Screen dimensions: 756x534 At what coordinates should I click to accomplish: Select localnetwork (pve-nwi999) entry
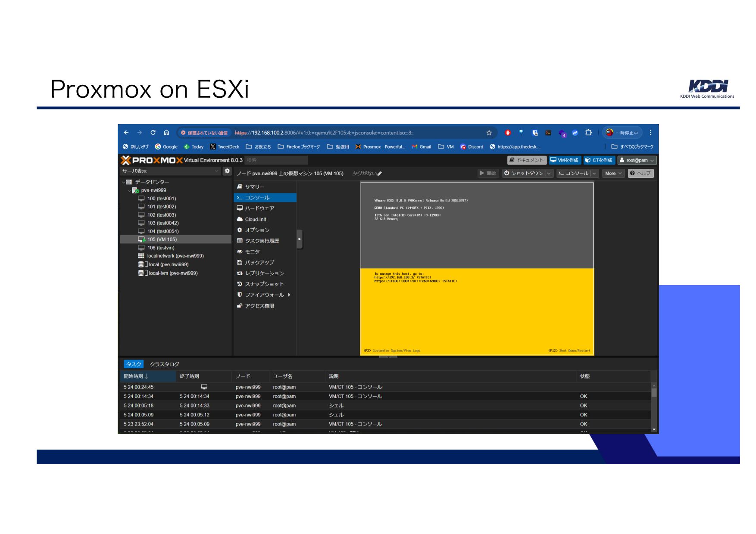175,256
